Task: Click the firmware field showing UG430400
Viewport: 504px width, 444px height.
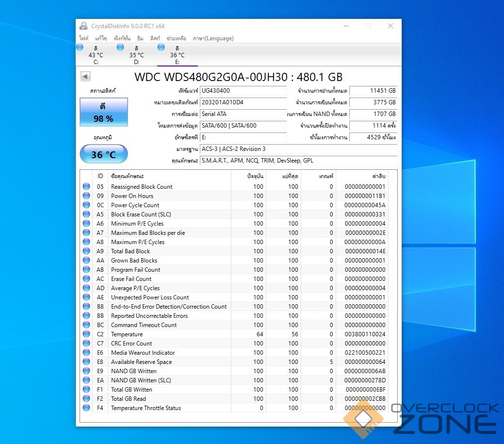Action: [x=236, y=91]
